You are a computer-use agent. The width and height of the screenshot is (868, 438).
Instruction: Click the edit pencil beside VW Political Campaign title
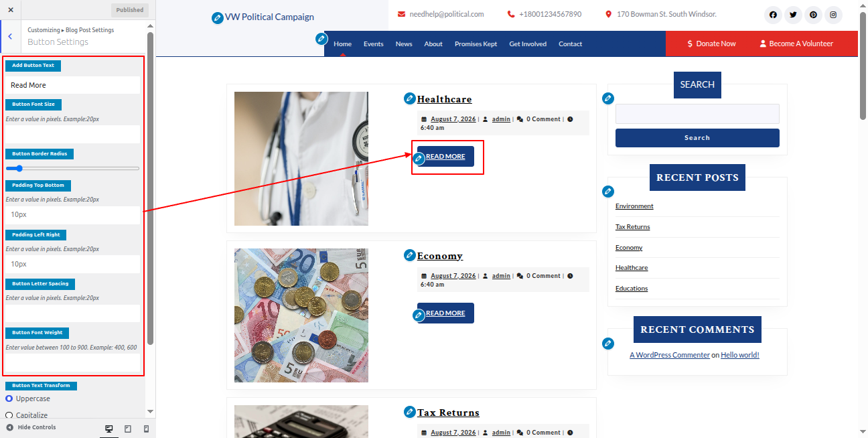click(x=217, y=17)
